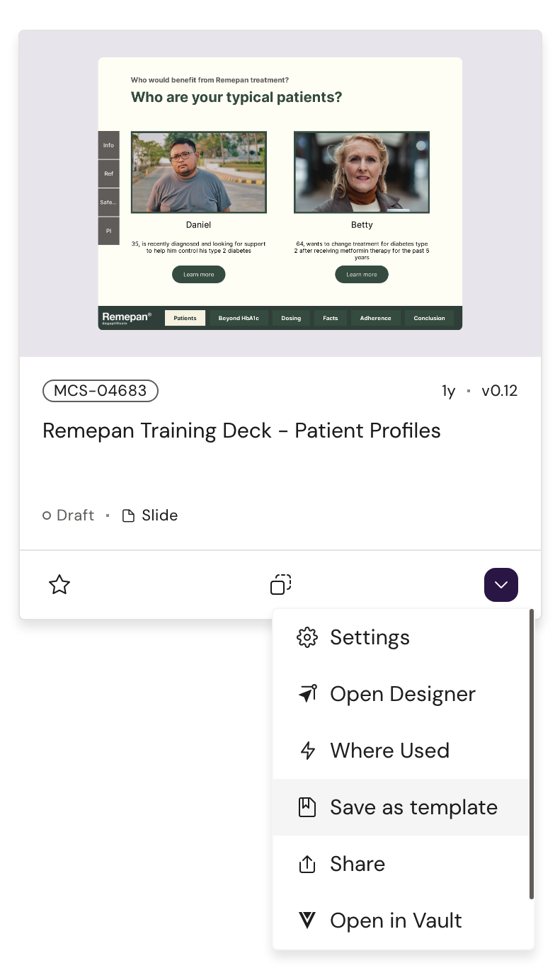Image resolution: width=555 pixels, height=980 pixels.
Task: Click the Draft status indicator
Action: coord(69,515)
